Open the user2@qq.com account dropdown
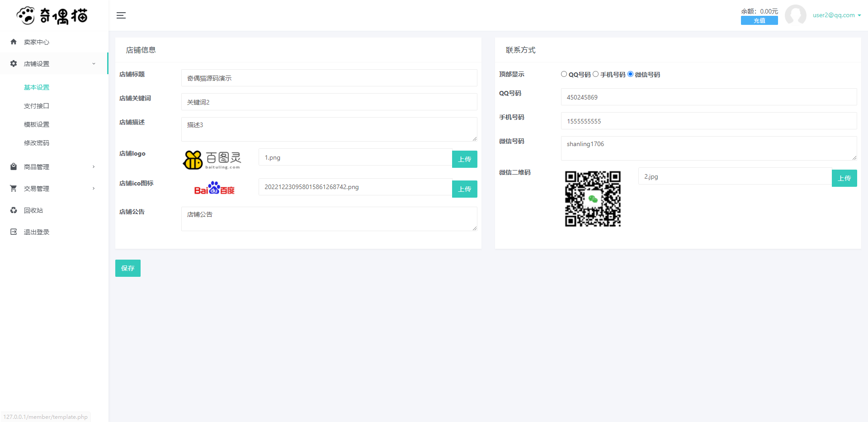This screenshot has height=422, width=868. (x=837, y=15)
